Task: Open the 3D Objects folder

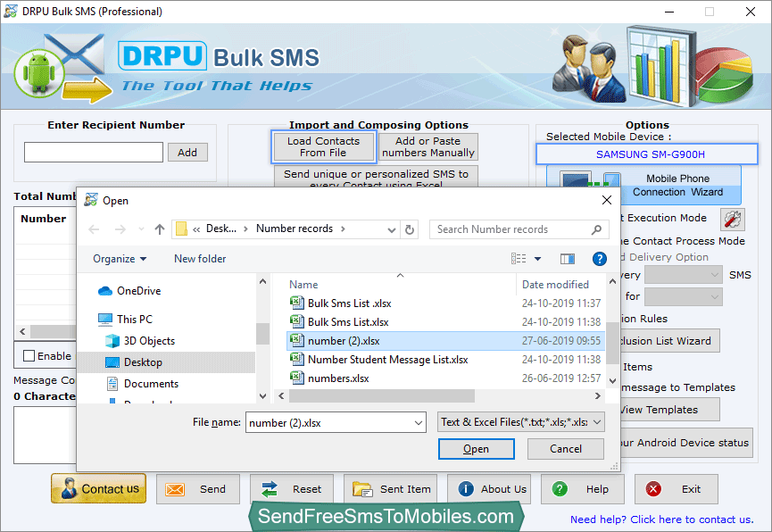Action: coord(141,341)
